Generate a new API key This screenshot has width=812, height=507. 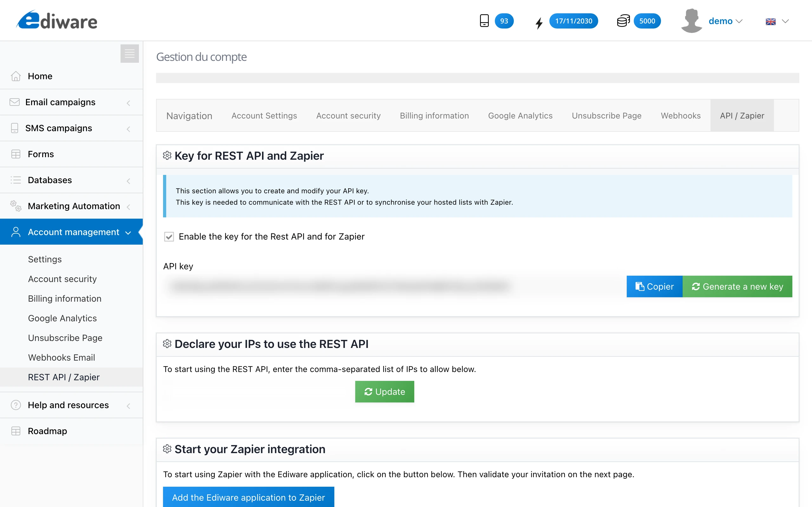(738, 286)
